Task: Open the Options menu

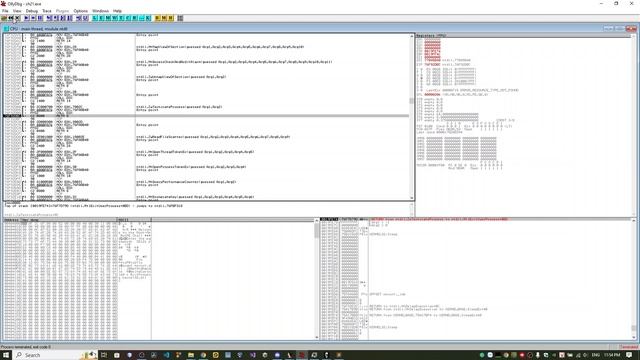Action: pyautogui.click(x=80, y=11)
